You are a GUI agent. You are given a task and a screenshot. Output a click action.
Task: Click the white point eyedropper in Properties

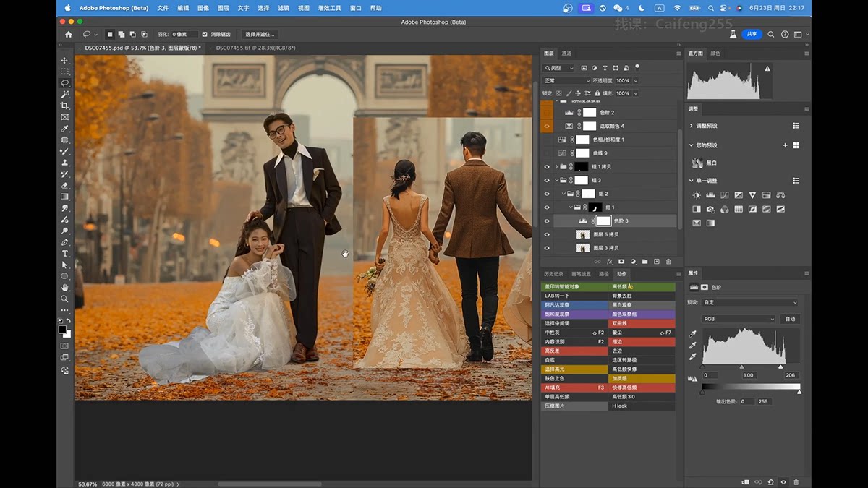[x=692, y=356]
